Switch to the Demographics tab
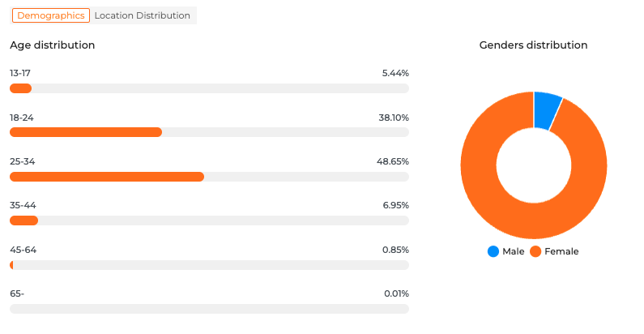The height and width of the screenshot is (334, 644). [x=50, y=15]
